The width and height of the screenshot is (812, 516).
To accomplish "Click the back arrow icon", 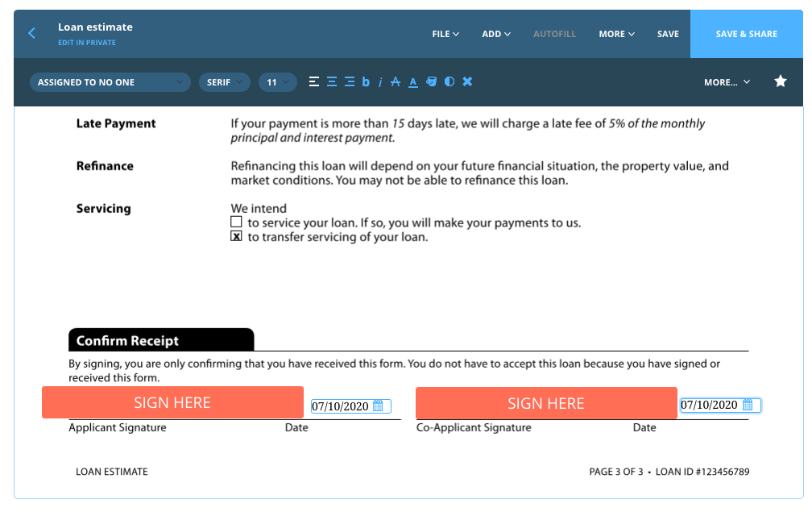I will pyautogui.click(x=32, y=34).
